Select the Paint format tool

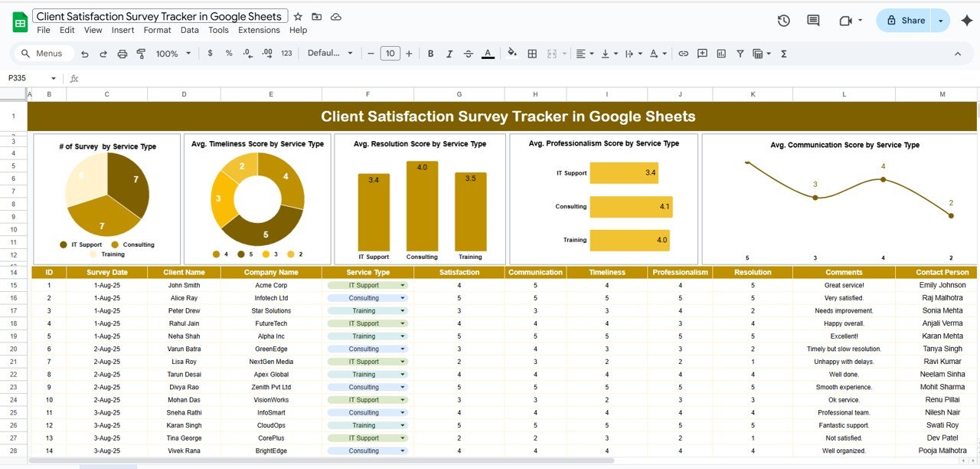(141, 54)
